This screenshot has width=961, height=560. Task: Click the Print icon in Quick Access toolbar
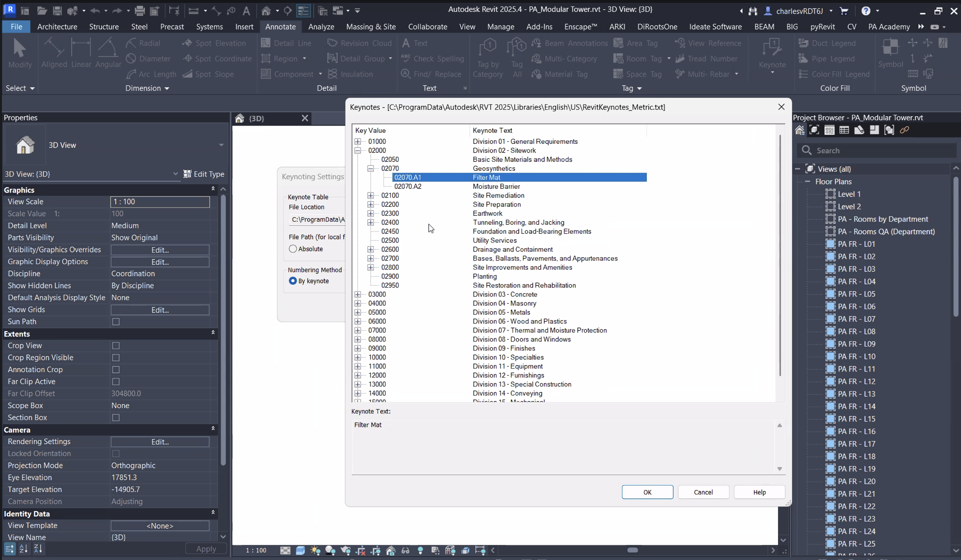pyautogui.click(x=139, y=11)
